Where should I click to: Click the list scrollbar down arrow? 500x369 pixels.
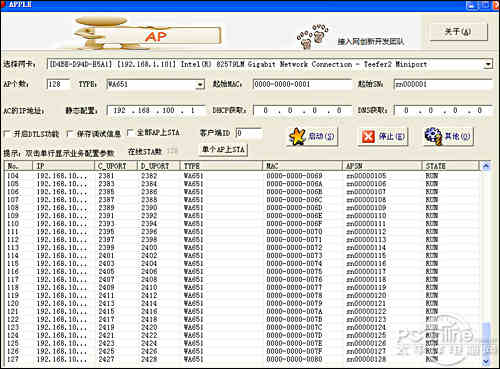[486, 361]
